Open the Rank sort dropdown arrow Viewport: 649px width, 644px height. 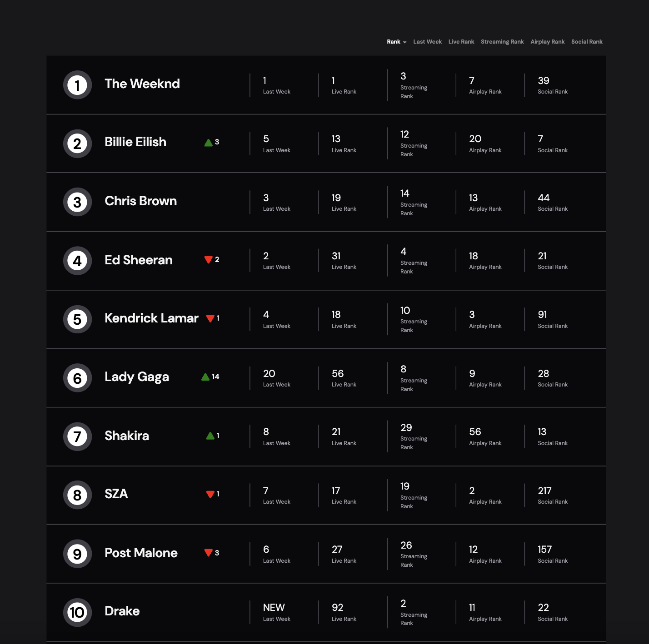(404, 42)
